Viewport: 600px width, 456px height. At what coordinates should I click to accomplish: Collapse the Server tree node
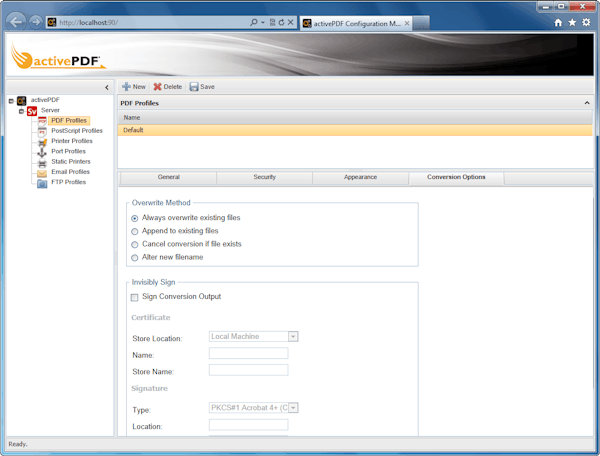click(x=21, y=111)
